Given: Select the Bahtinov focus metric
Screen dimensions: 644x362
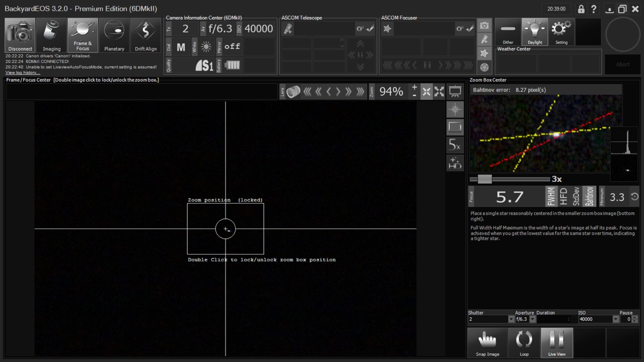Looking at the screenshot, I should coord(589,196).
